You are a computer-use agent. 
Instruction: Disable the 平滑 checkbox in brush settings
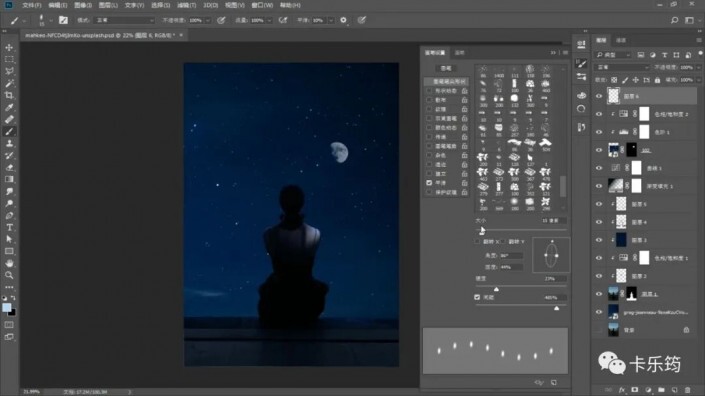429,183
